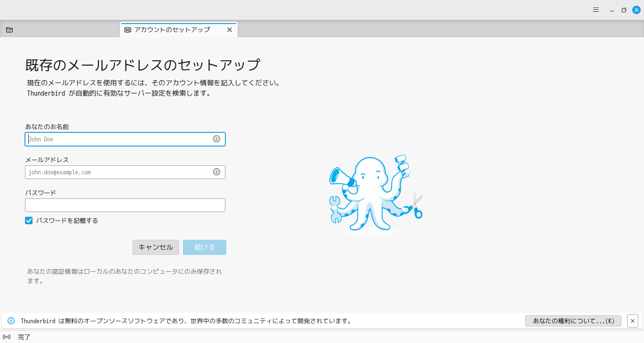Click the folder icon in the toolbar

coord(9,29)
